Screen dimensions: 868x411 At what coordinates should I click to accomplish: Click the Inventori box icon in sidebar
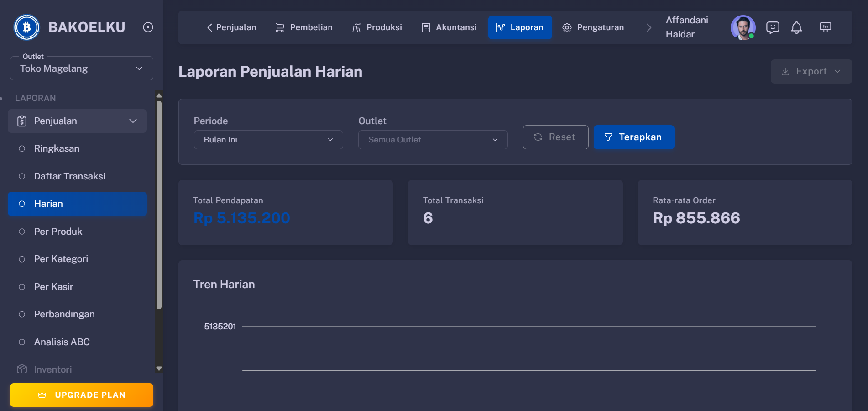click(x=21, y=369)
